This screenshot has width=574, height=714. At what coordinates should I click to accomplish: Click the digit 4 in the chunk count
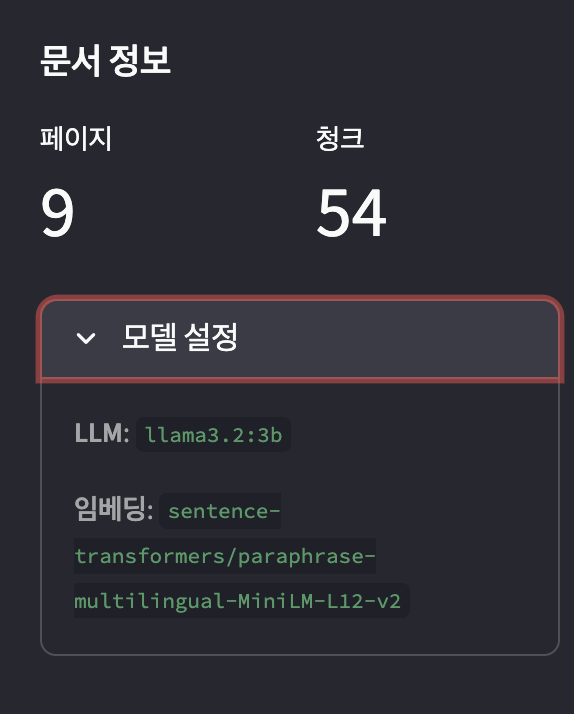click(369, 213)
